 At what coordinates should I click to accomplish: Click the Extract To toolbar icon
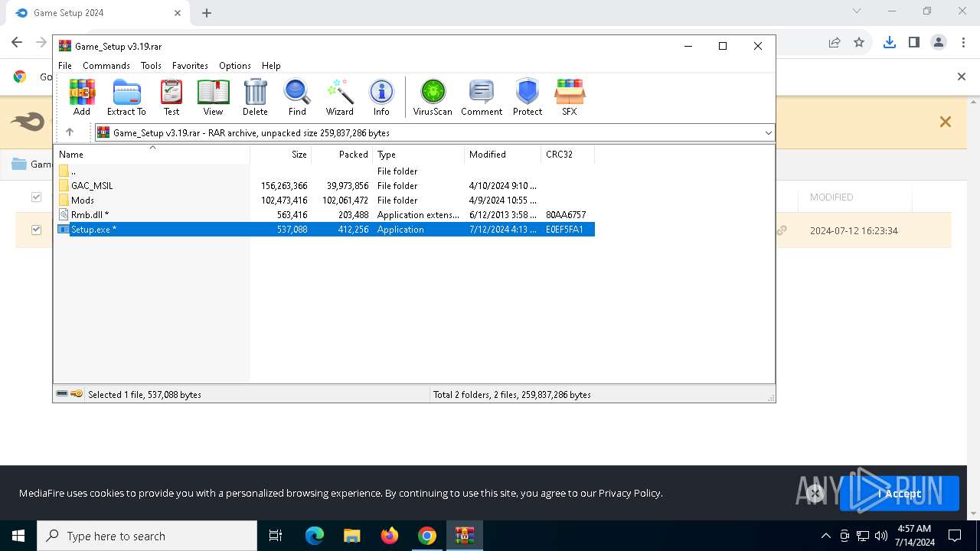click(126, 97)
